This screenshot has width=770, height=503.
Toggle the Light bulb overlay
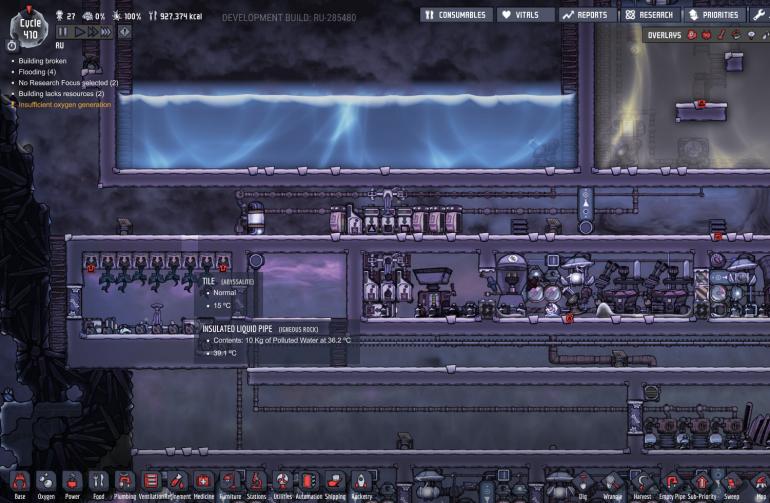(751, 35)
